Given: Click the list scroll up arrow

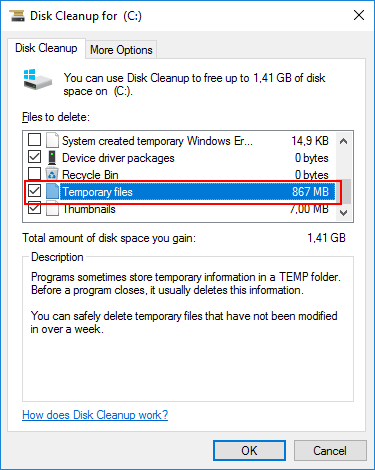Looking at the screenshot, I should click(x=344, y=141).
